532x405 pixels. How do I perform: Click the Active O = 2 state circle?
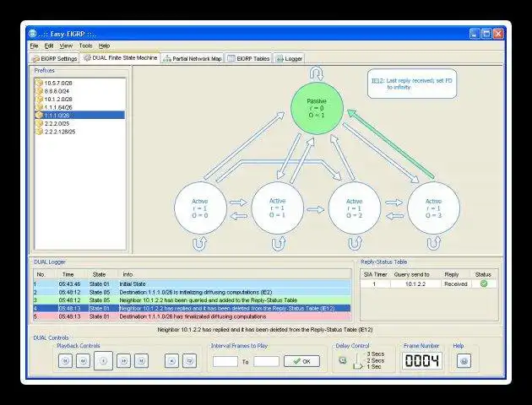355,208
